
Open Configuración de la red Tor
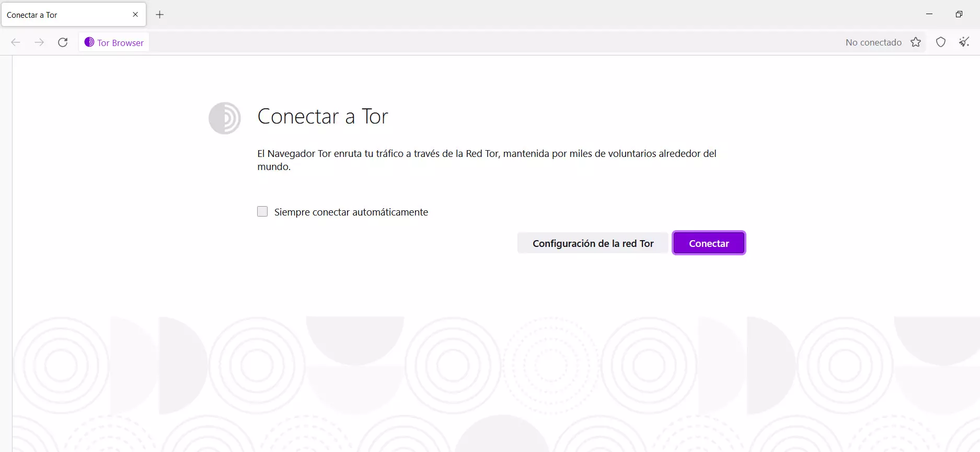(593, 243)
